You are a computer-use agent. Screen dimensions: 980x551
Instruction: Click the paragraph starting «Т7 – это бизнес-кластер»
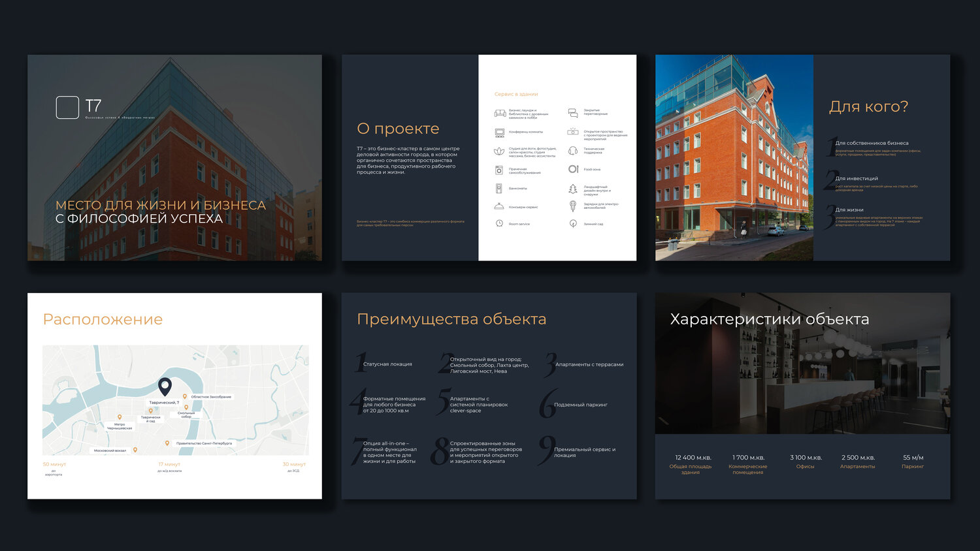[x=408, y=161]
